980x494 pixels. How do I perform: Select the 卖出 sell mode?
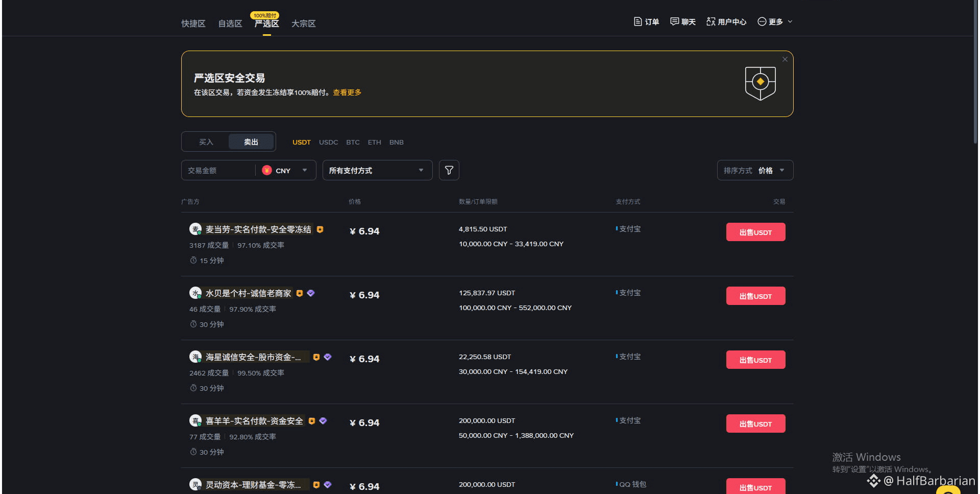tap(251, 142)
